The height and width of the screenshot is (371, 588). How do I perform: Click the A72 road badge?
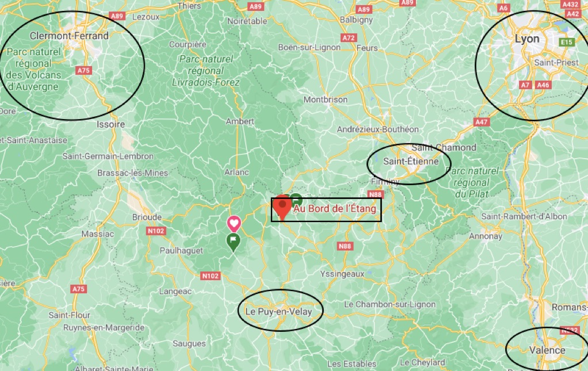pos(349,38)
